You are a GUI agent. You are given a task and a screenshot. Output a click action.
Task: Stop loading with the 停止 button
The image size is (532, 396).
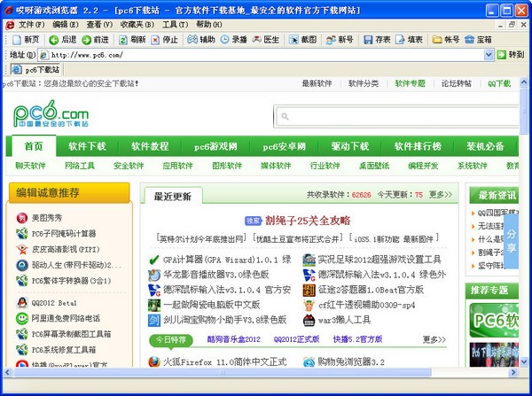pyautogui.click(x=164, y=40)
